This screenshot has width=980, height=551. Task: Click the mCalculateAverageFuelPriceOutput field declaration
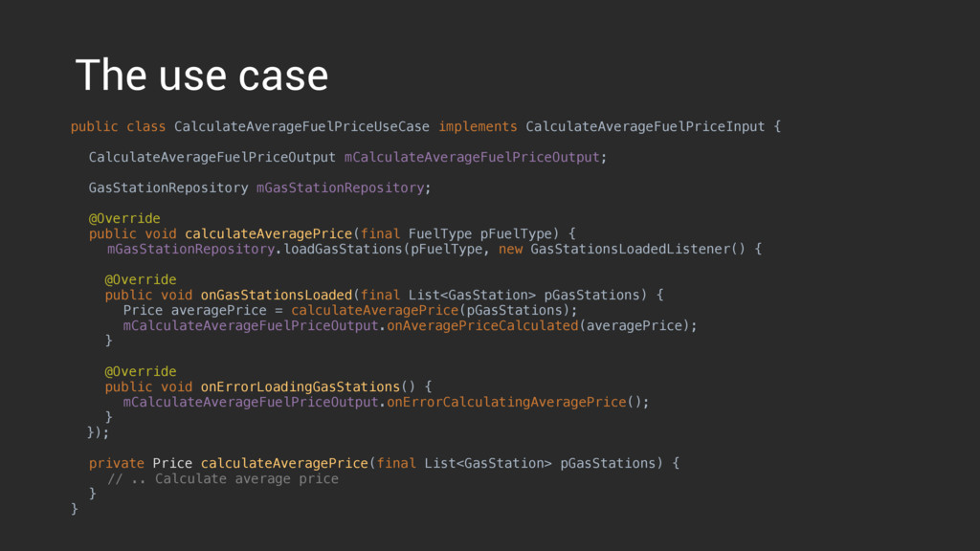(472, 158)
